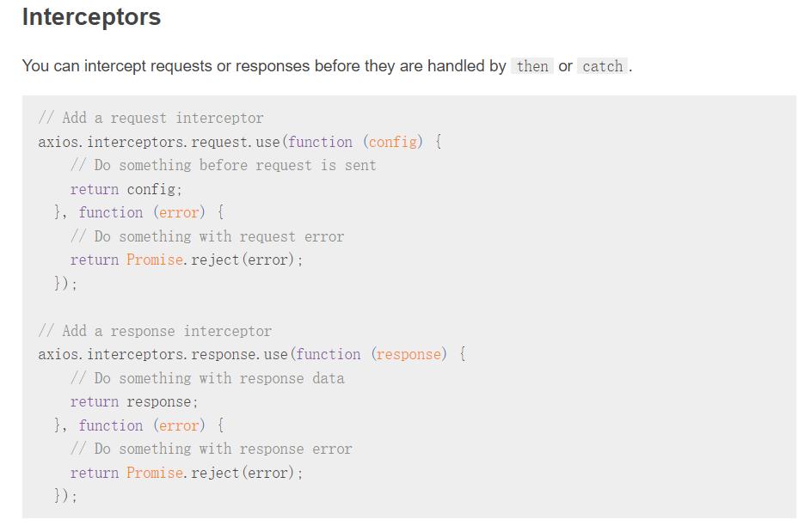Click "Promise" in the request interceptor's reject line
This screenshot has width=811, height=532.
coord(156,260)
